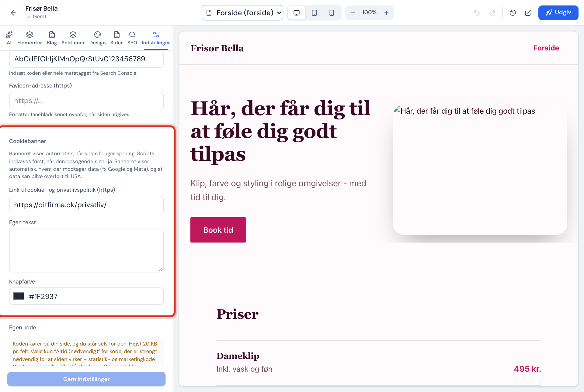Image resolution: width=584 pixels, height=392 pixels.
Task: Open the Elementer tab
Action: [30, 38]
